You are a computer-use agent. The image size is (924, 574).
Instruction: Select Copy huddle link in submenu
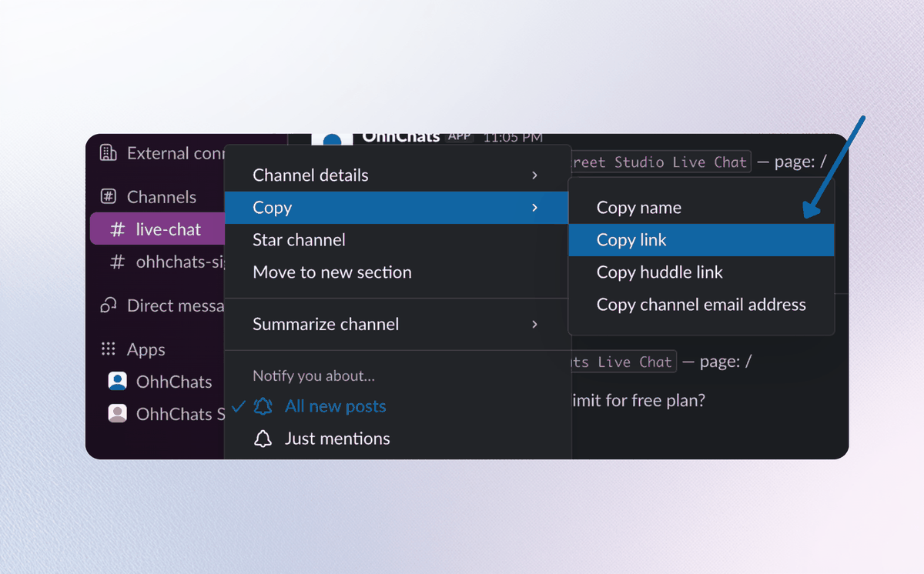(x=701, y=272)
